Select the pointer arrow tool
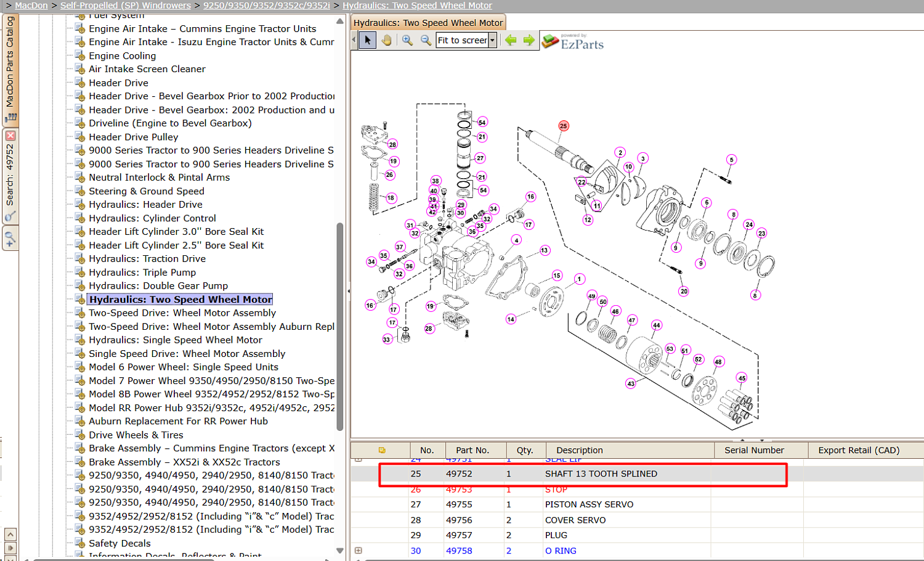The height and width of the screenshot is (561, 924). coord(368,40)
